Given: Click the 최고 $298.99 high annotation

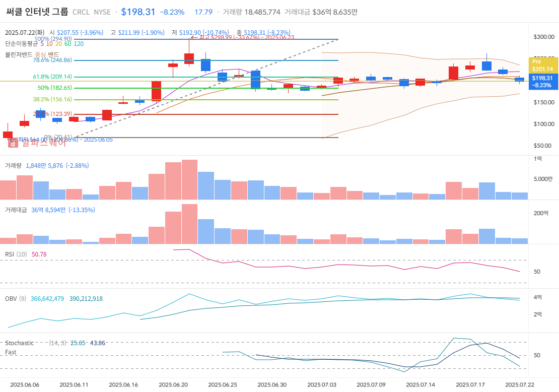Looking at the screenshot, I should click(x=243, y=37).
